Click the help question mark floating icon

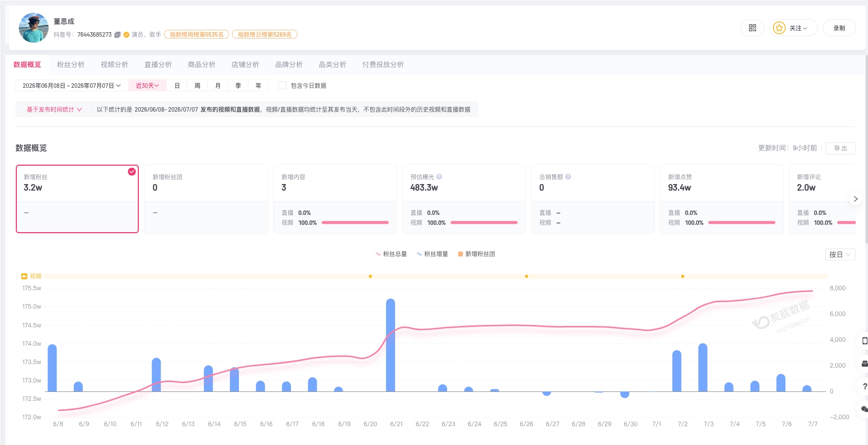865,386
